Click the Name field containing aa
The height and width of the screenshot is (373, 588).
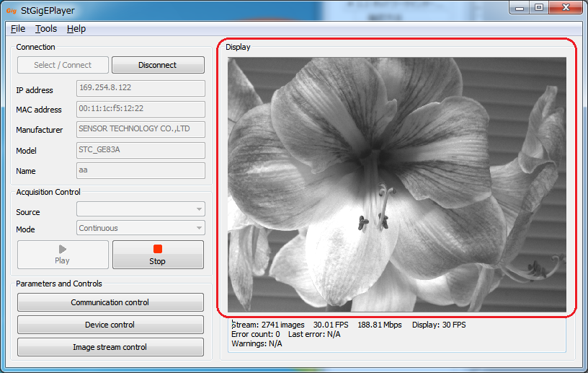141,170
